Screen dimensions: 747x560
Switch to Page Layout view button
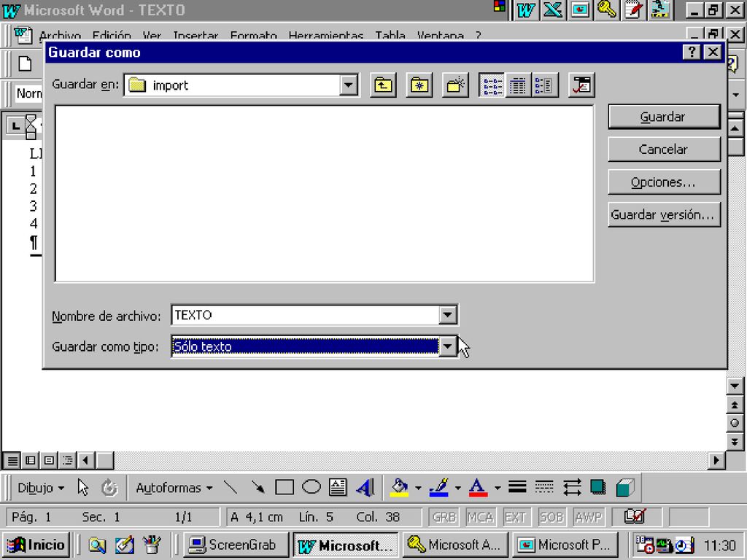click(49, 460)
